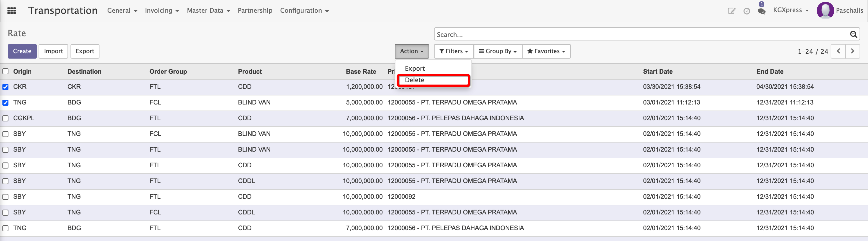868x241 pixels.
Task: Click the Create button
Action: (x=22, y=51)
